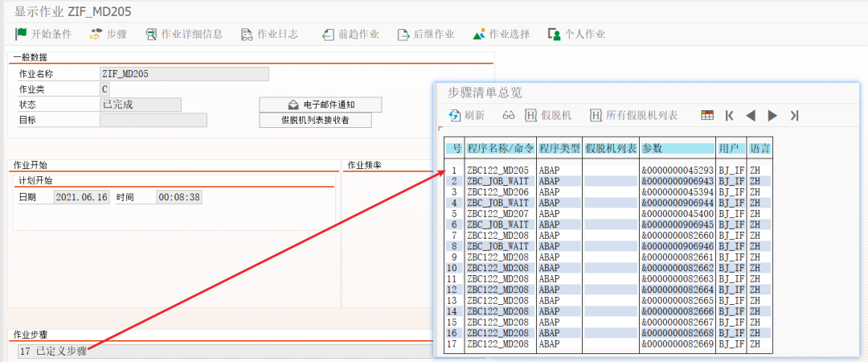
Task: Click the 参数 column header
Action: pos(678,149)
